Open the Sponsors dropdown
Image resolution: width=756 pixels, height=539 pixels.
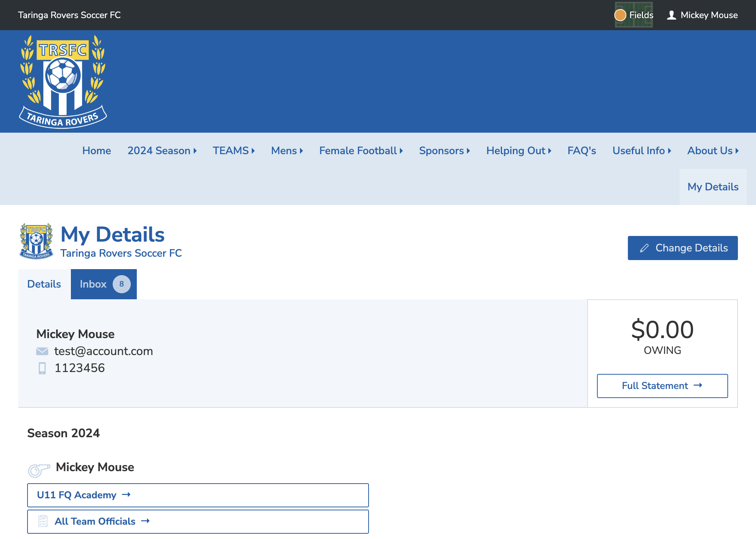445,151
